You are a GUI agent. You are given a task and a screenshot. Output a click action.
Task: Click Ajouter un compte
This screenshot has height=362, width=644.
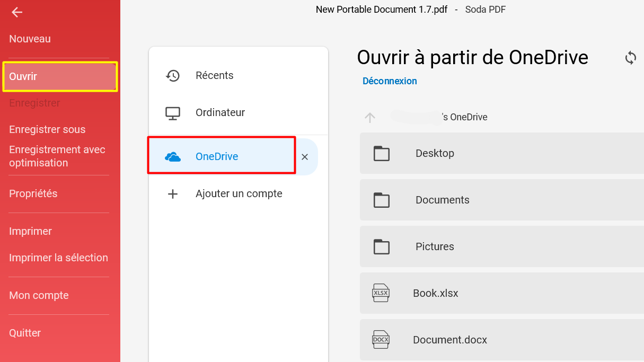tap(239, 193)
